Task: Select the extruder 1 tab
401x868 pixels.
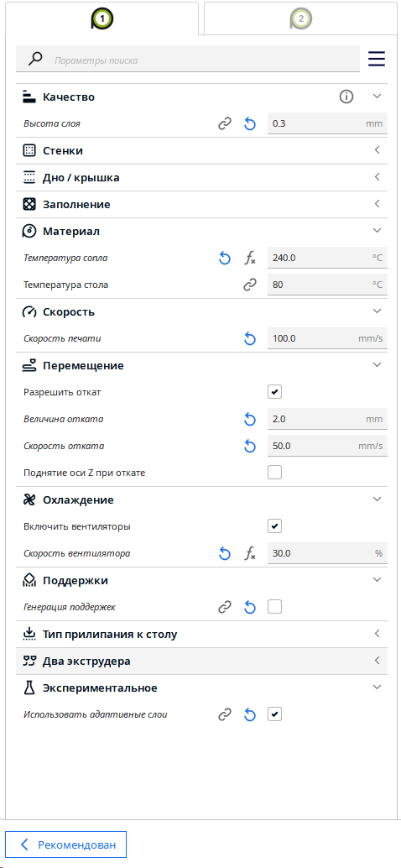Action: click(x=102, y=18)
